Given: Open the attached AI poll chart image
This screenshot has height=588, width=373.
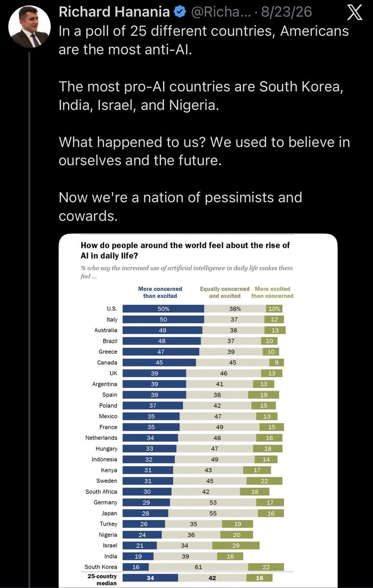Looking at the screenshot, I should (198, 411).
